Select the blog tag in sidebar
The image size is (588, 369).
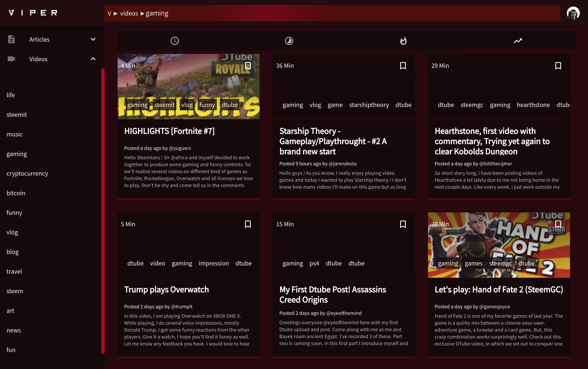tap(12, 252)
